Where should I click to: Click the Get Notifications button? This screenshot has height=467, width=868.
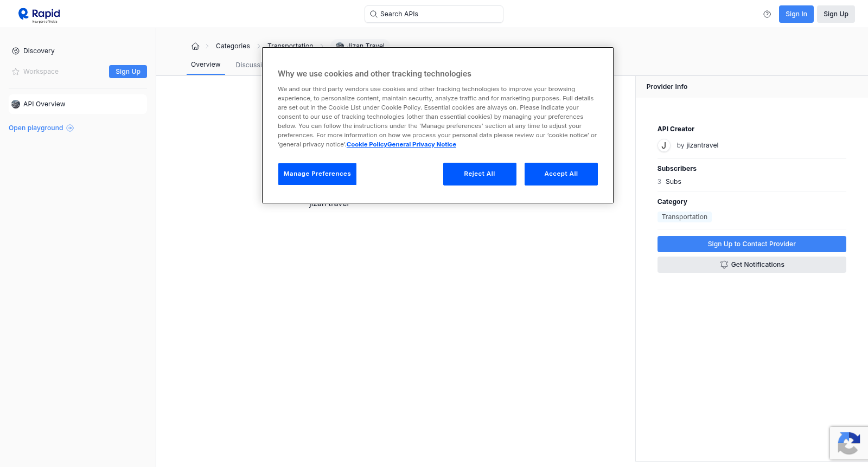coord(751,265)
